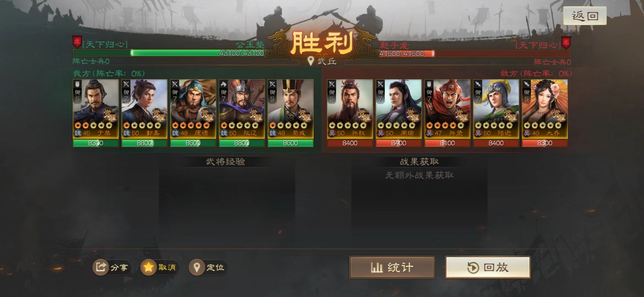Open enemy general 周瑜 card

click(x=399, y=109)
